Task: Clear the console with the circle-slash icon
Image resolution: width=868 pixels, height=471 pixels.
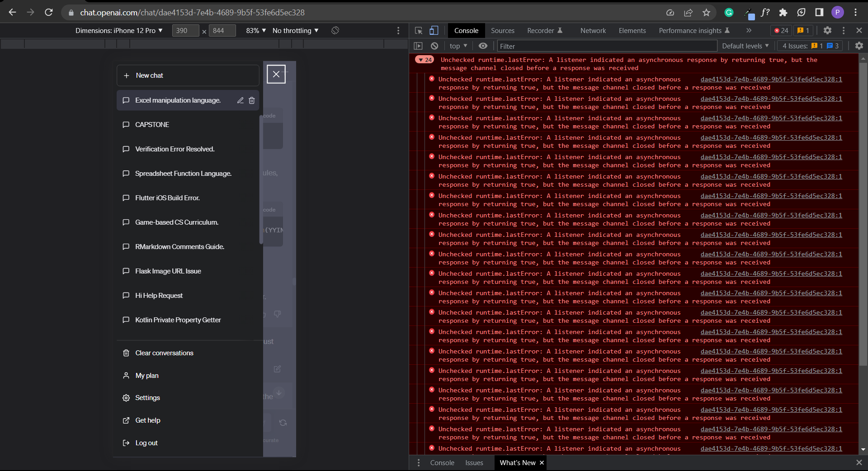Action: (x=434, y=46)
